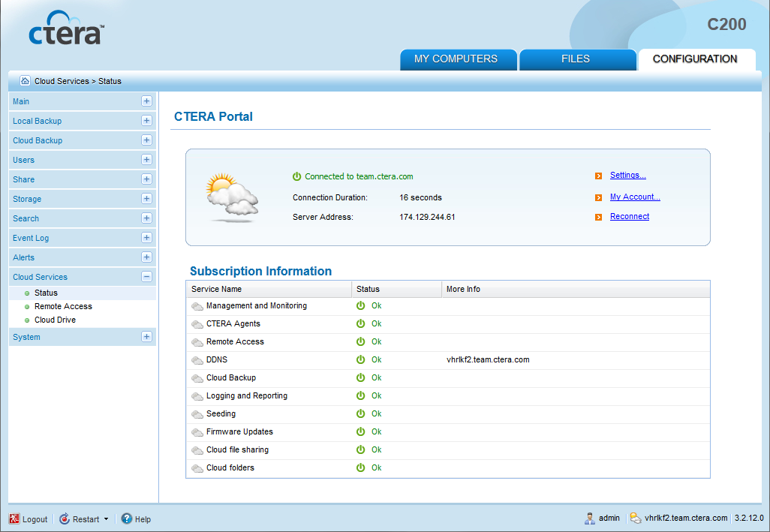770x532 pixels.
Task: Click the cloud icon for DDNS
Action: click(x=197, y=360)
